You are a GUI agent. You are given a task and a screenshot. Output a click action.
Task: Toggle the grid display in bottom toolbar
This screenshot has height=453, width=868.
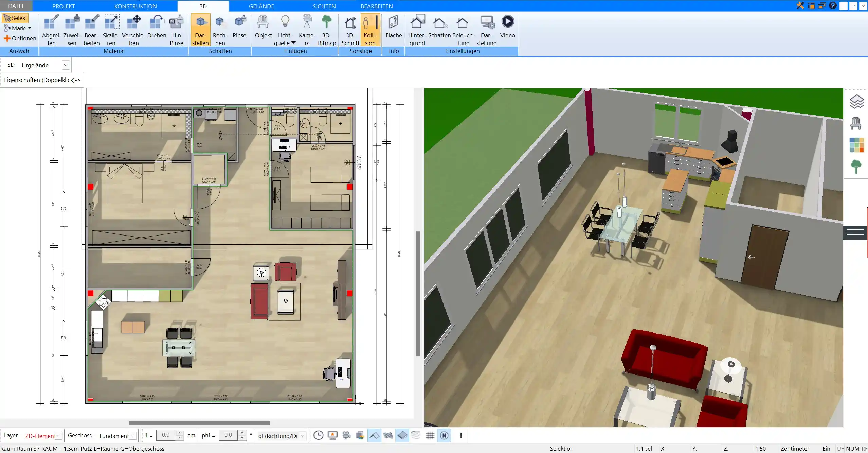(430, 435)
